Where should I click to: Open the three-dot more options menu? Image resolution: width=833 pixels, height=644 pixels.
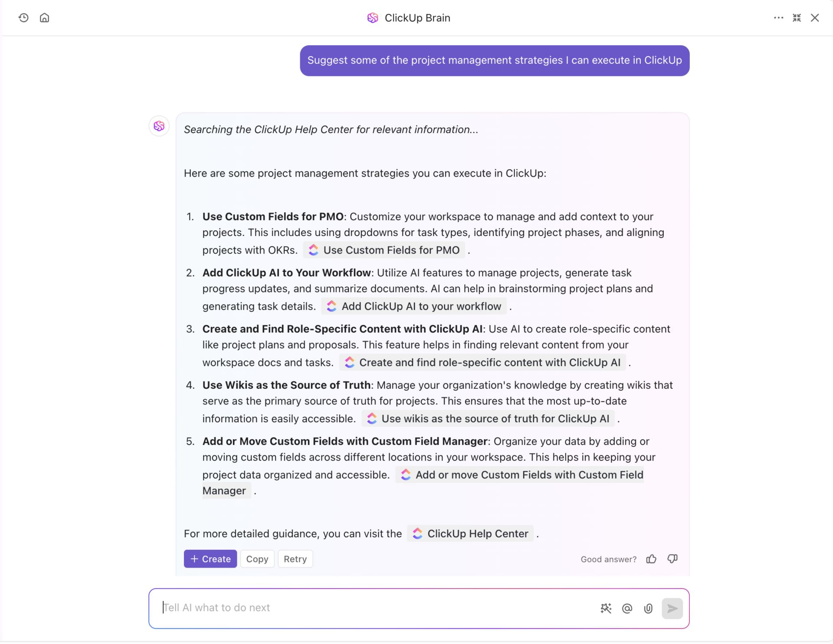[778, 18]
